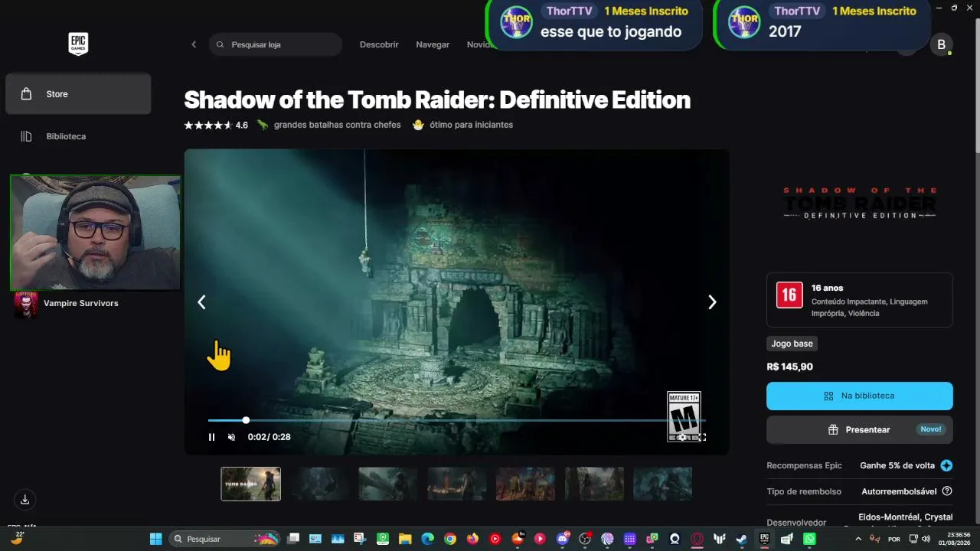Open the 4.6 star rating
The image size is (980, 551).
pyautogui.click(x=216, y=125)
